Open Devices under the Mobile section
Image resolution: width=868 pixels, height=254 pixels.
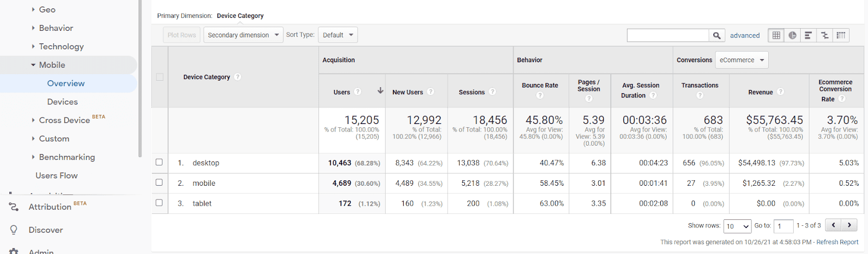click(62, 102)
